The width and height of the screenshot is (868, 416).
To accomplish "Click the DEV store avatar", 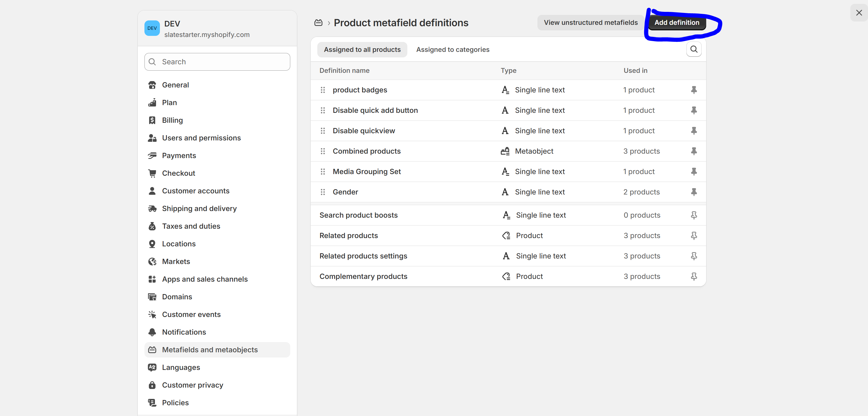I will tap(152, 28).
